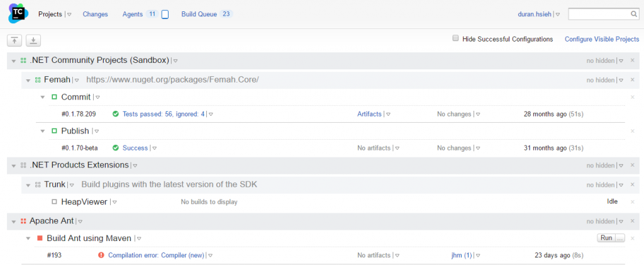Open jhm (1) changes dropdown arrow
This screenshot has width=644, height=265.
478,256
